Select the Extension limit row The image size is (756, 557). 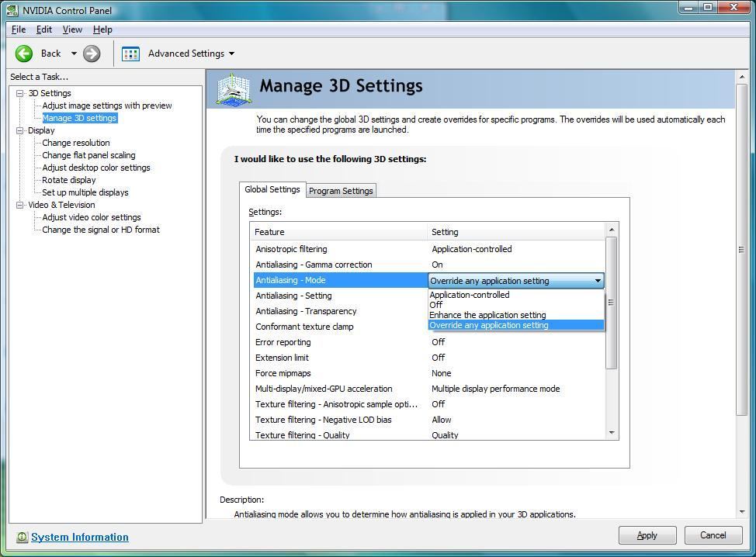coord(428,358)
